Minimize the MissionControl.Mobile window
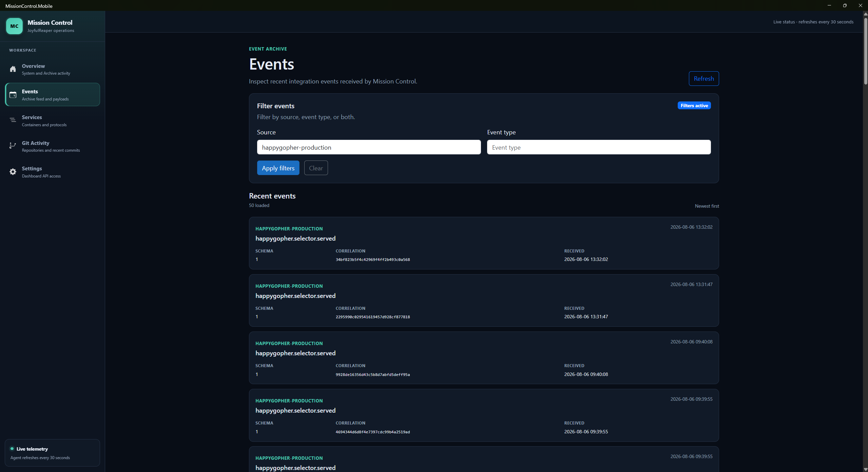This screenshot has width=868, height=472. [x=829, y=5]
